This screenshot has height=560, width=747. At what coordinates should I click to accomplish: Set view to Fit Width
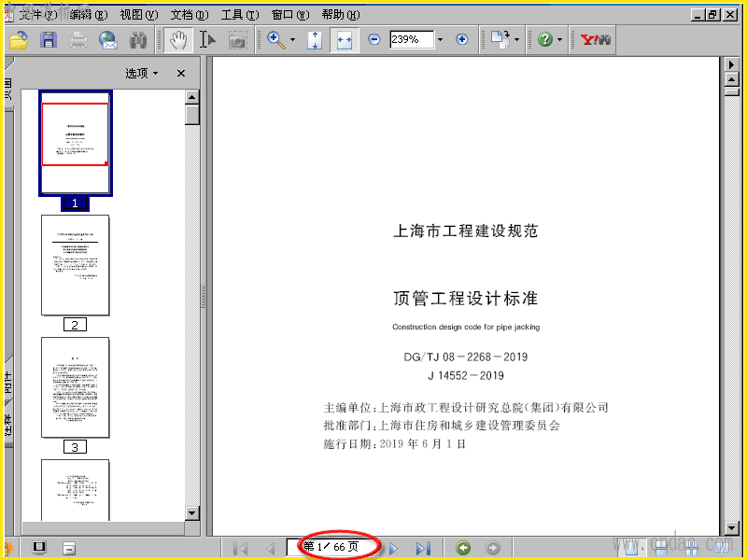coord(344,40)
